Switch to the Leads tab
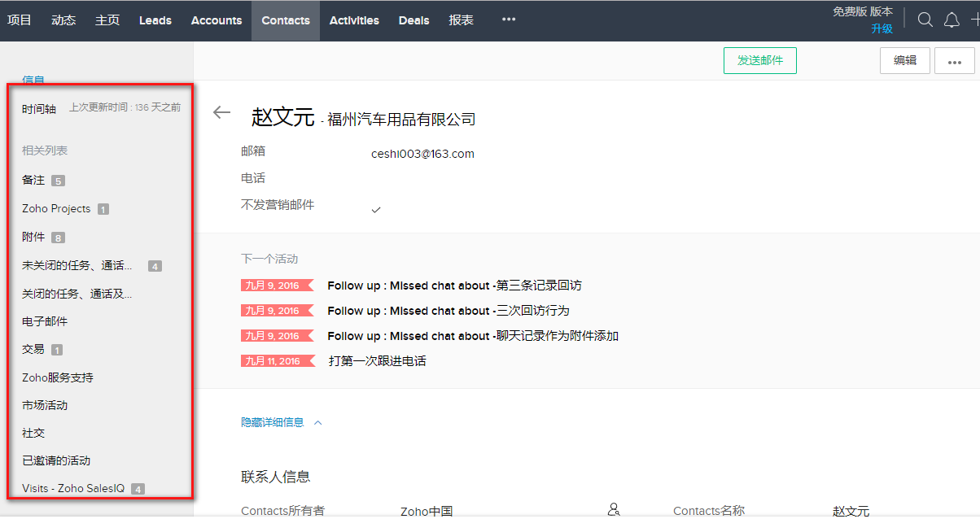 pyautogui.click(x=155, y=20)
